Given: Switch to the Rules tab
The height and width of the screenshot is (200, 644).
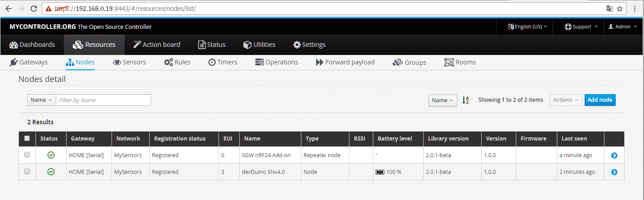Looking at the screenshot, I should 177,62.
